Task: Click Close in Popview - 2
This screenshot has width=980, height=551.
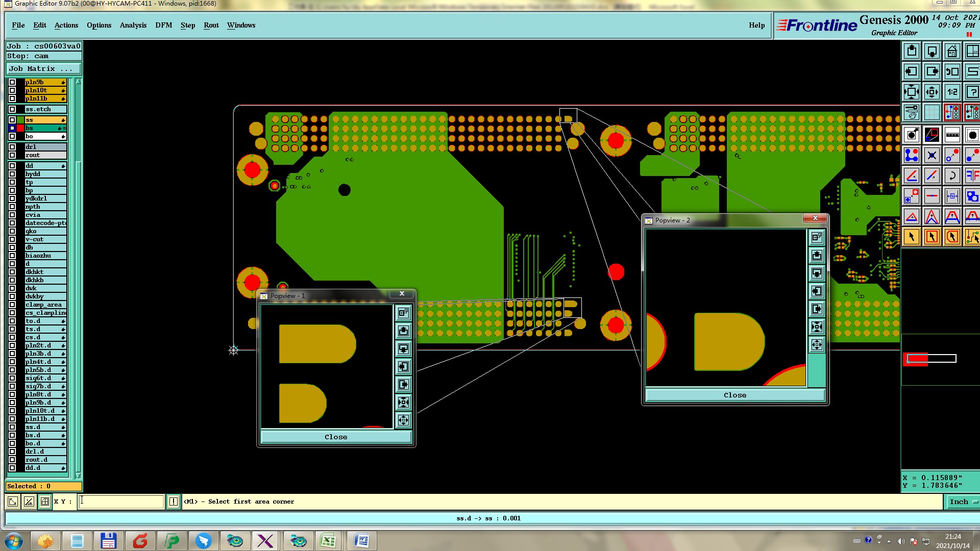Action: pyautogui.click(x=734, y=395)
